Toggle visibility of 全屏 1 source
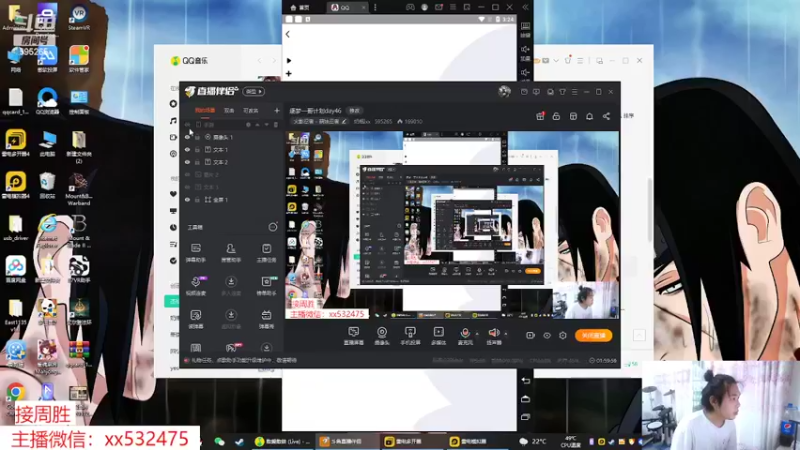 point(187,200)
